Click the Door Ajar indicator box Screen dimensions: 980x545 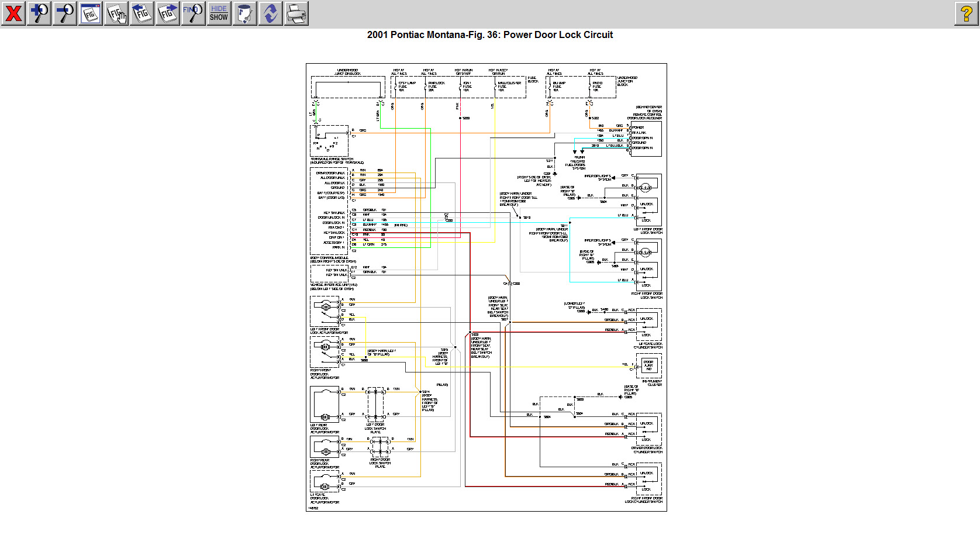[648, 366]
